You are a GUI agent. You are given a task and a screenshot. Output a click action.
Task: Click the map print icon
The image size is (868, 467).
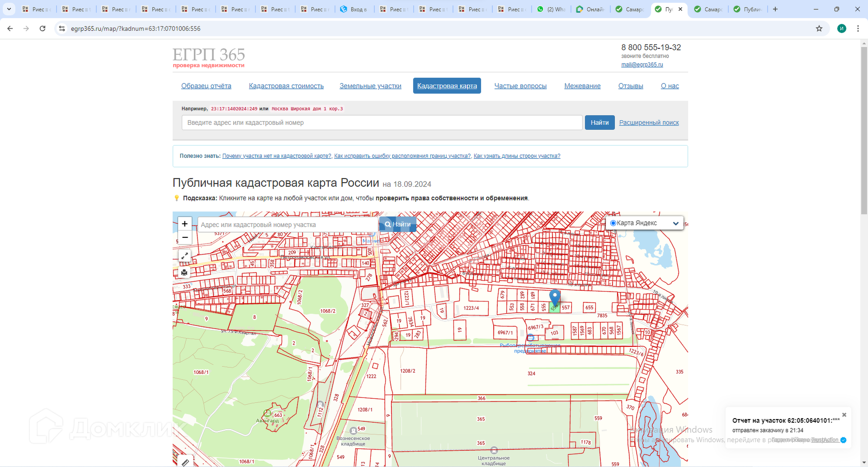pos(184,272)
